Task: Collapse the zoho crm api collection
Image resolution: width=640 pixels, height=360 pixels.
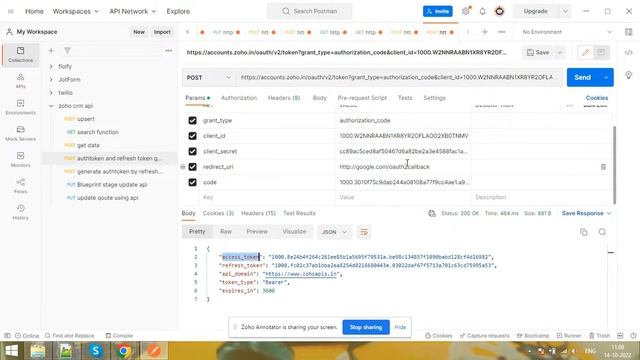Action: point(51,106)
